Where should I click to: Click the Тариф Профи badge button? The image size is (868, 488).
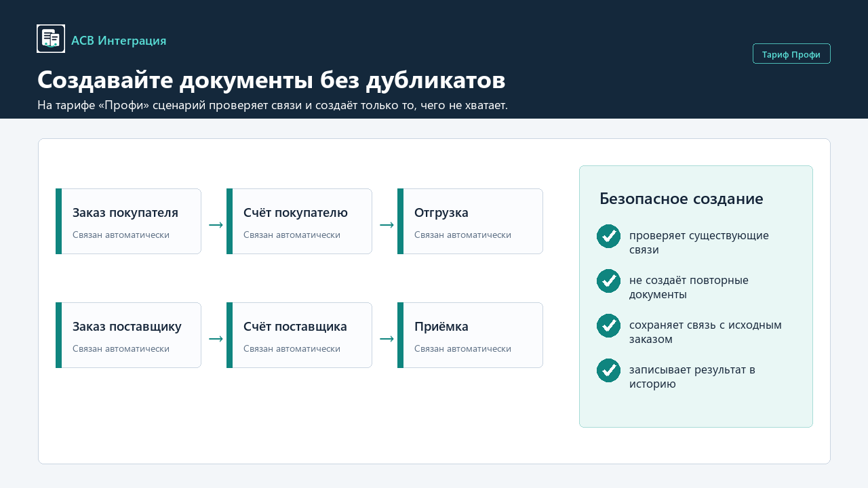[791, 54]
